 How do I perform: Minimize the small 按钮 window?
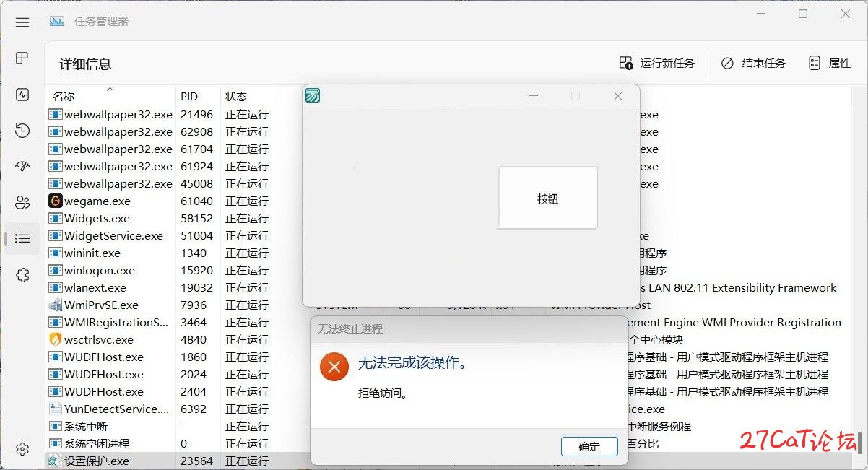tap(534, 96)
